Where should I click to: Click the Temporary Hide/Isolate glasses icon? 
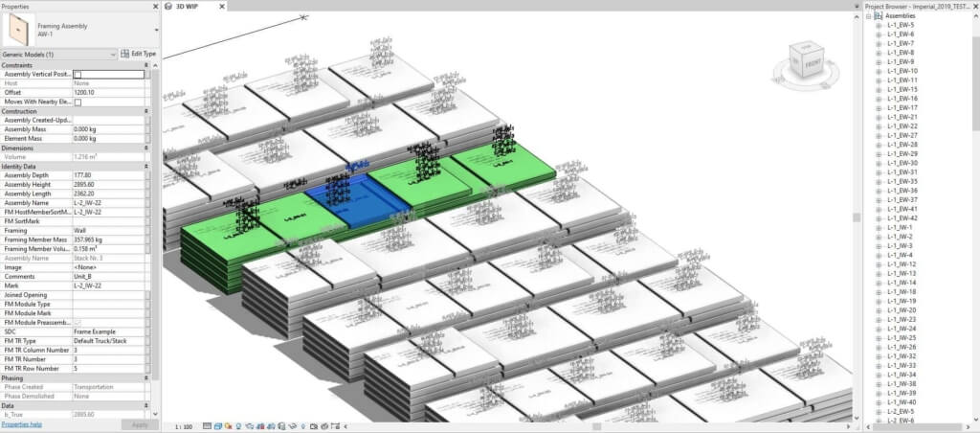[x=292, y=426]
